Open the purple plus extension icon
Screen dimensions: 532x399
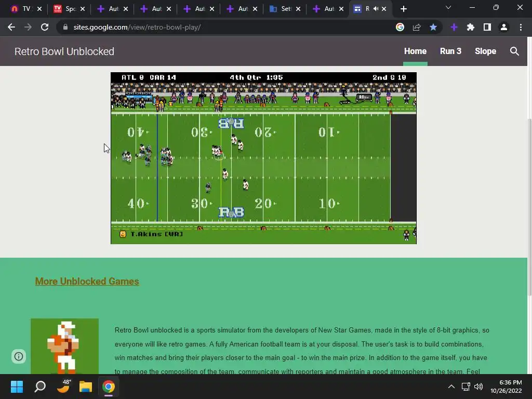tap(454, 27)
